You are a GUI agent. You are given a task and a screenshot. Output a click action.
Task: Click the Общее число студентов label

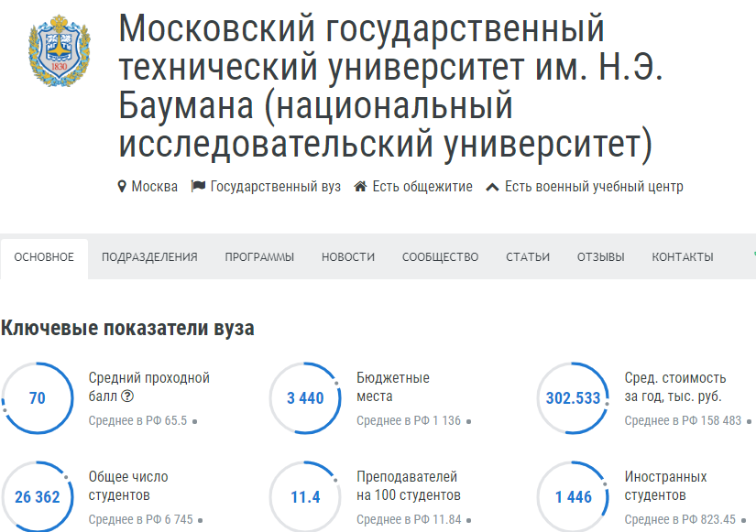point(128,485)
